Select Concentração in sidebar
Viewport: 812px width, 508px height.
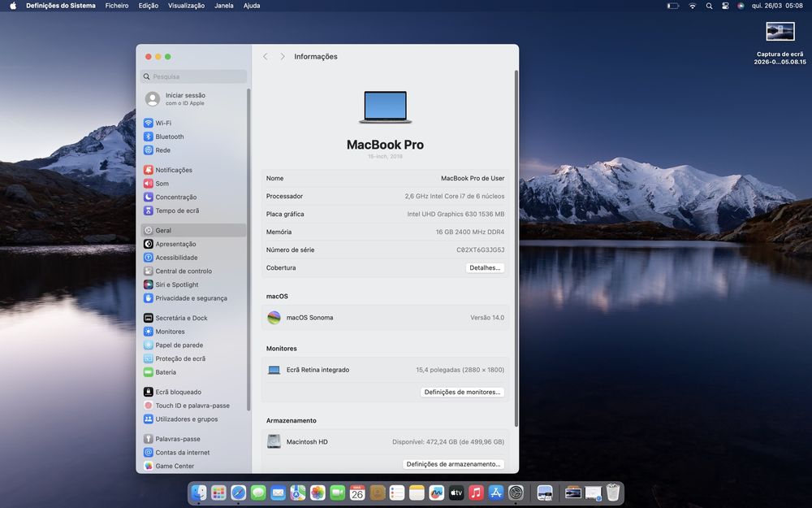(193, 197)
